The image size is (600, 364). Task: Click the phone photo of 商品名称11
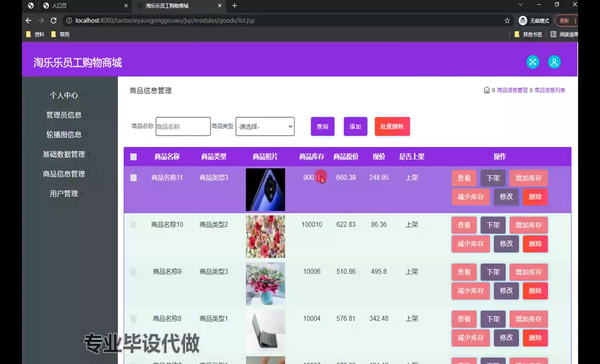(265, 190)
